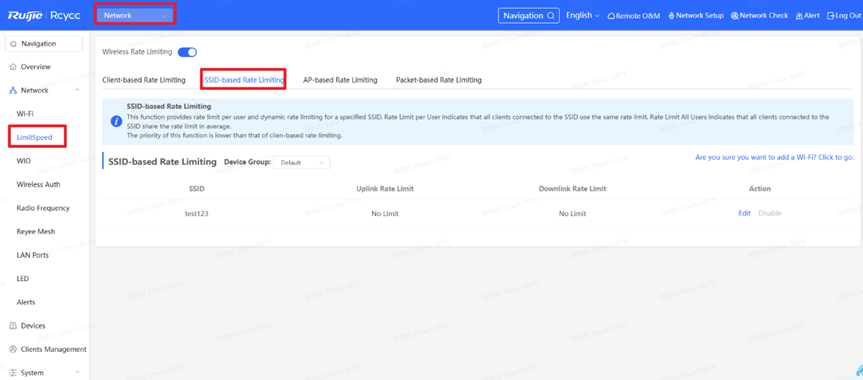Switch to Client-based Rate Limiting tab

(x=144, y=80)
